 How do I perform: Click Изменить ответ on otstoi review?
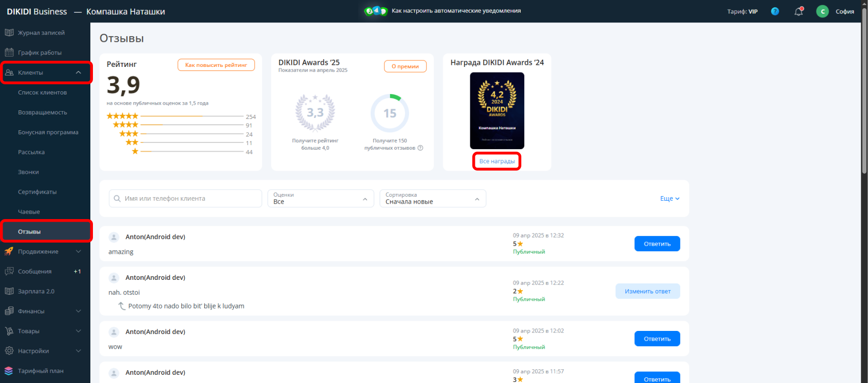pyautogui.click(x=647, y=291)
